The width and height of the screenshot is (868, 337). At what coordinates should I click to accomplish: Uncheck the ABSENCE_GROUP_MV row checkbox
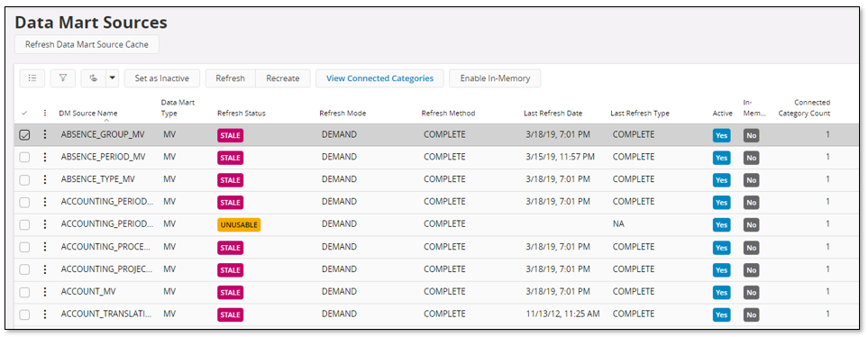pos(25,135)
